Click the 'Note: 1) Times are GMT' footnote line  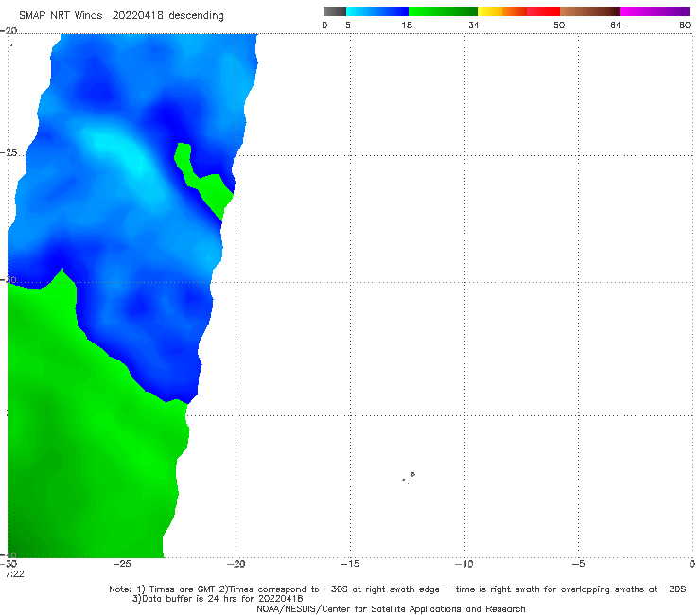[x=397, y=589]
